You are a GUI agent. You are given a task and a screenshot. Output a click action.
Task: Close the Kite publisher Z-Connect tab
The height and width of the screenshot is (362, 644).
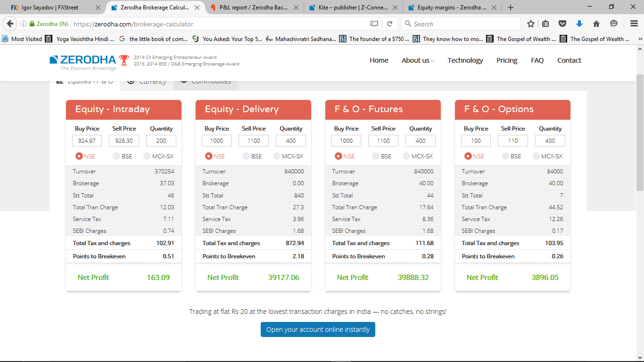395,8
